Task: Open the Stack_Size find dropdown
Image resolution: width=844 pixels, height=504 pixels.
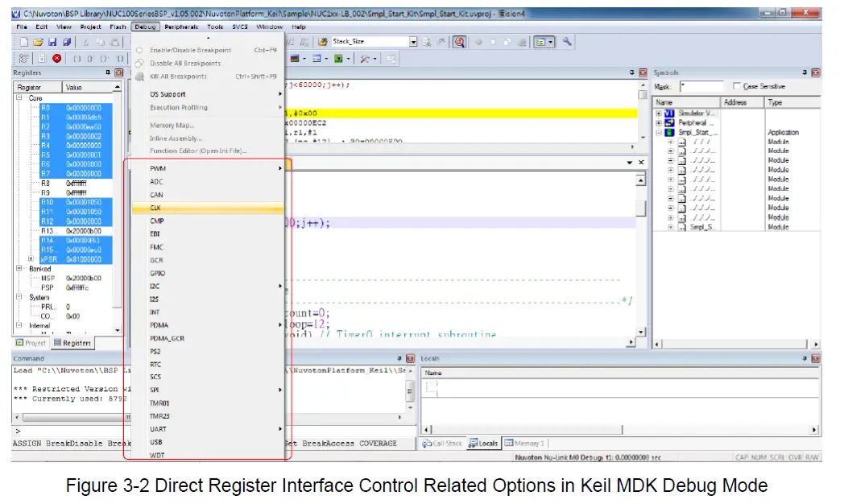Action: (x=413, y=42)
